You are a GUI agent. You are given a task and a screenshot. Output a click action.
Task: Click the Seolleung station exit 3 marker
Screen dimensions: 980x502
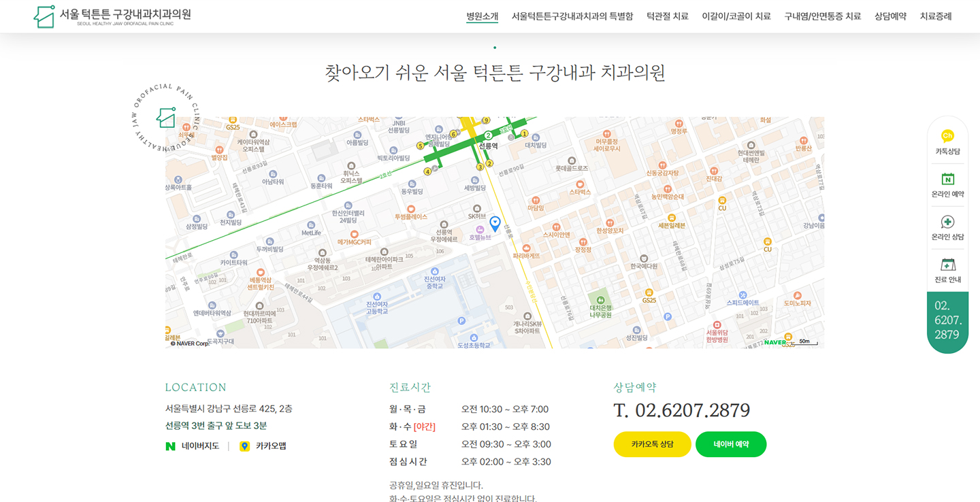480,167
